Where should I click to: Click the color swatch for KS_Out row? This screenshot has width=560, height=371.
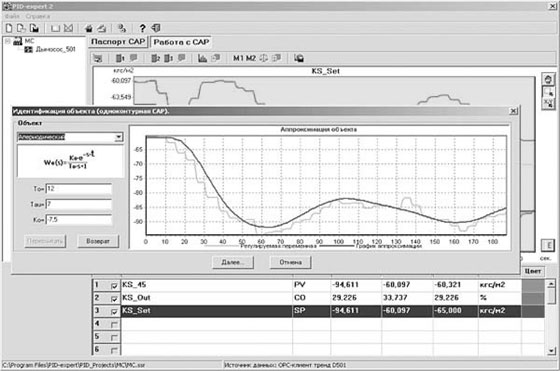pyautogui.click(x=533, y=298)
